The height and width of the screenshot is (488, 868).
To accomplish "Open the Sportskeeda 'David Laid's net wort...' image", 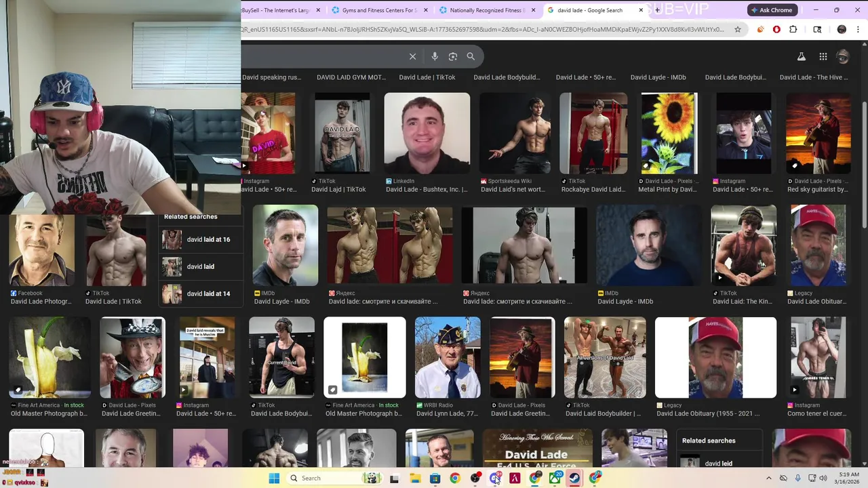I will point(515,133).
